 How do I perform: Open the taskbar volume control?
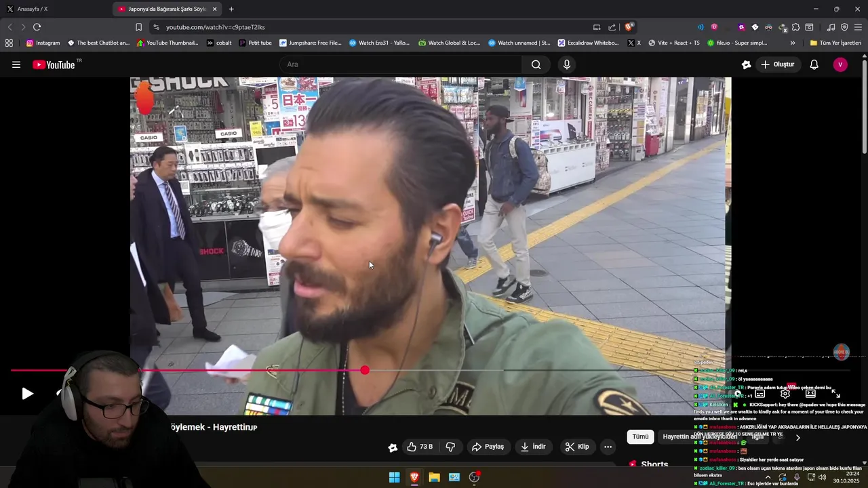(822, 477)
